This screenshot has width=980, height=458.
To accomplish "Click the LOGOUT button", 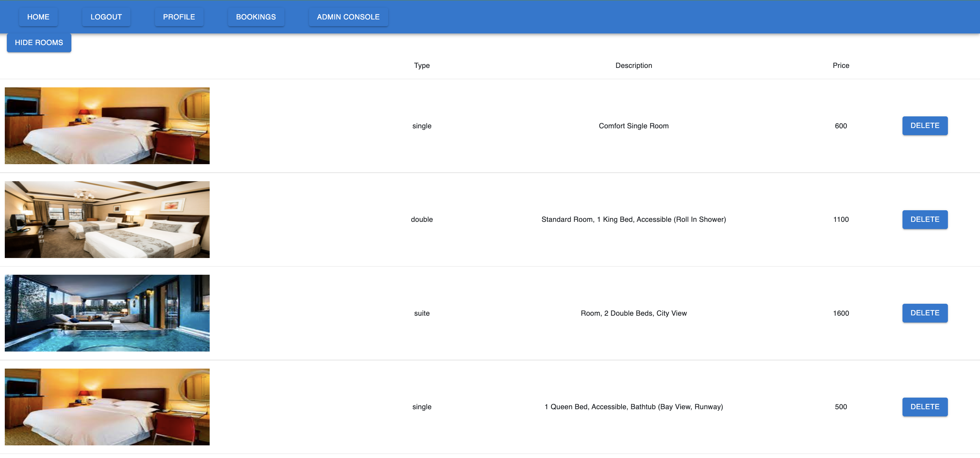I will (x=106, y=17).
